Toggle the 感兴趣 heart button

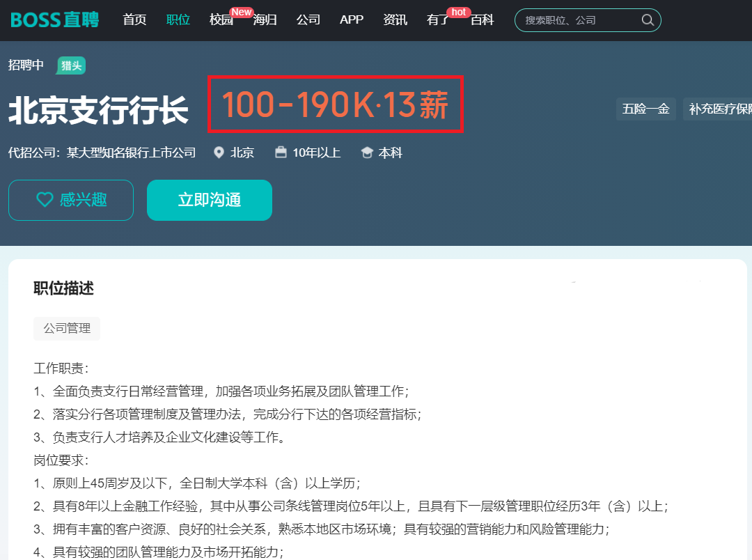[71, 200]
